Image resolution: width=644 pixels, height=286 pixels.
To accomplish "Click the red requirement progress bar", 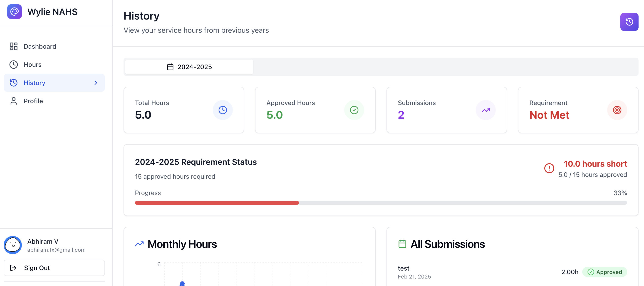I will 217,203.
